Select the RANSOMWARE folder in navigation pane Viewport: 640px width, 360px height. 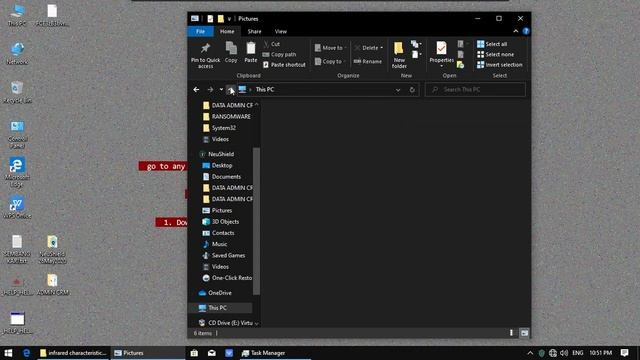[227, 116]
